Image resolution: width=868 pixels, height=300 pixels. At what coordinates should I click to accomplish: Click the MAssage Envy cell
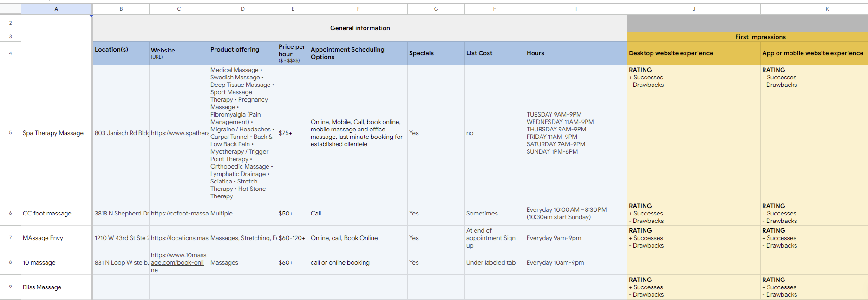coord(56,238)
